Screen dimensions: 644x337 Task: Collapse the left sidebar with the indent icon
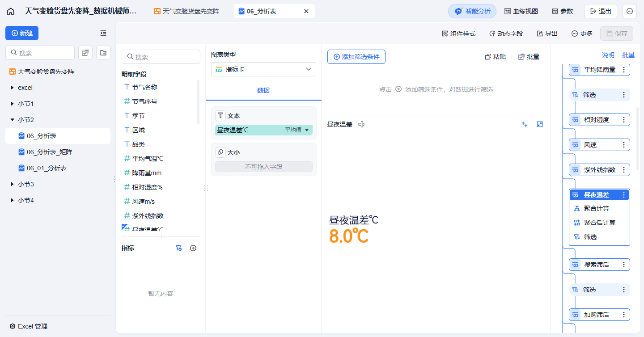103,33
